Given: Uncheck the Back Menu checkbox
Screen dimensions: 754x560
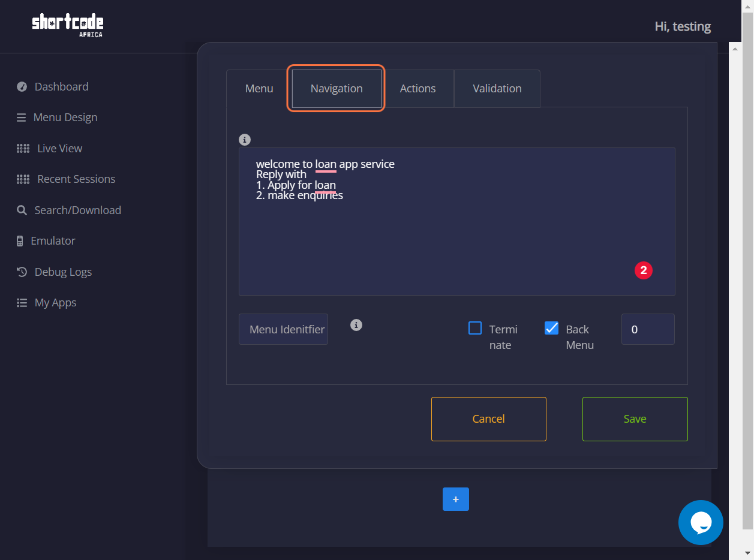Looking at the screenshot, I should click(x=552, y=328).
